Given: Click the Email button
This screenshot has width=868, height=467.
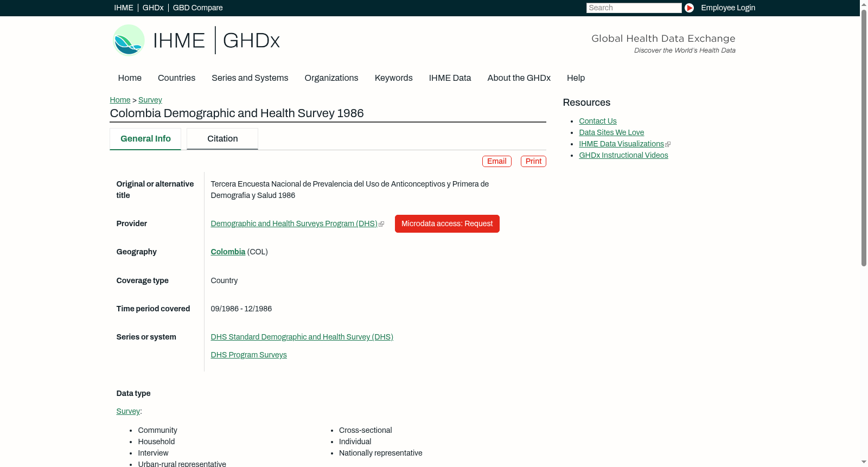Looking at the screenshot, I should 497,161.
